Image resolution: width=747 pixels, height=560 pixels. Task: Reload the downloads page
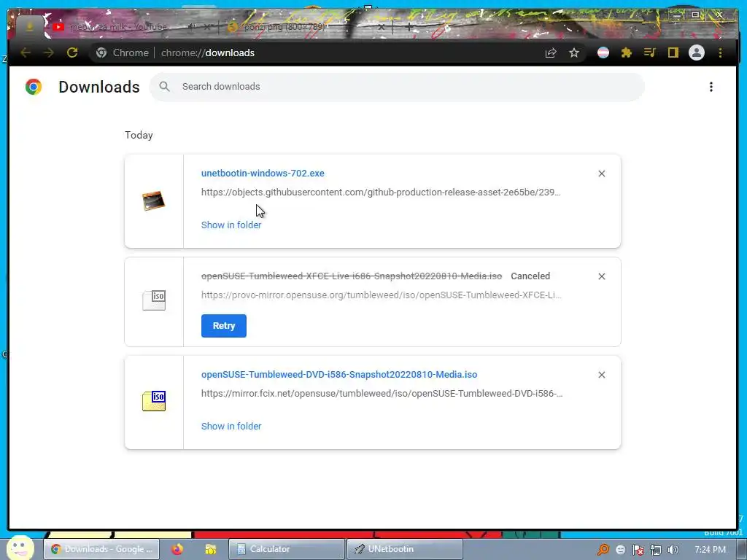[x=72, y=52]
